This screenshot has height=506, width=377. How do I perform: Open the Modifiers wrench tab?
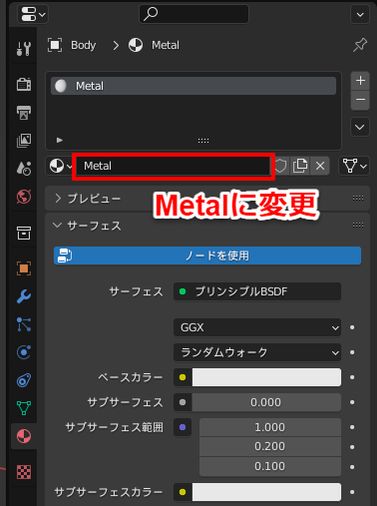coord(24,296)
